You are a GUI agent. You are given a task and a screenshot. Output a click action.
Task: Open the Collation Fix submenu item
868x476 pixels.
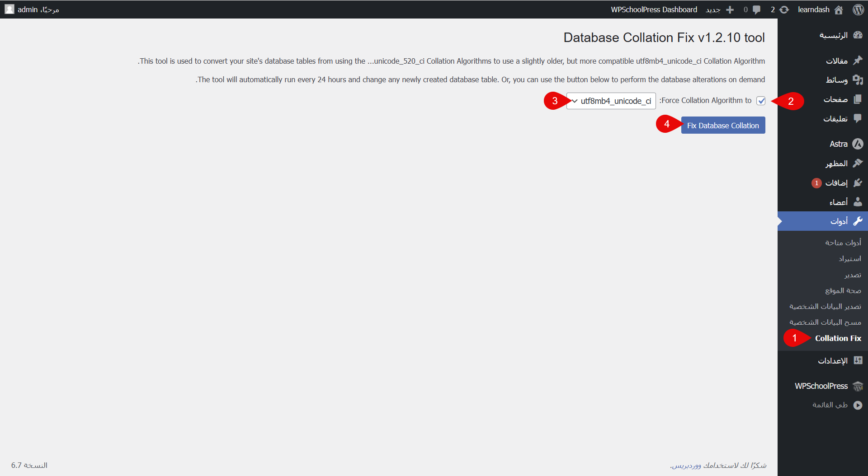[x=838, y=338]
